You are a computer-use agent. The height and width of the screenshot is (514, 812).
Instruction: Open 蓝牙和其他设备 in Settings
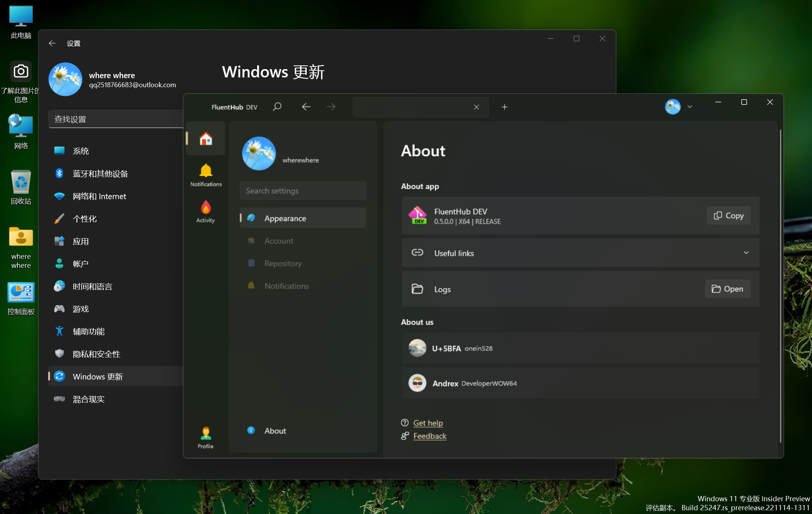point(116,174)
